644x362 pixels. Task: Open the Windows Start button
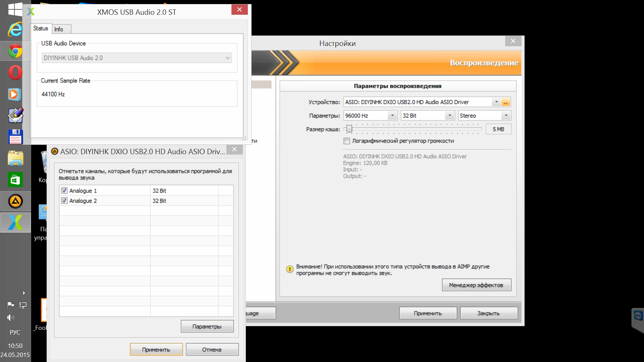tap(15, 9)
